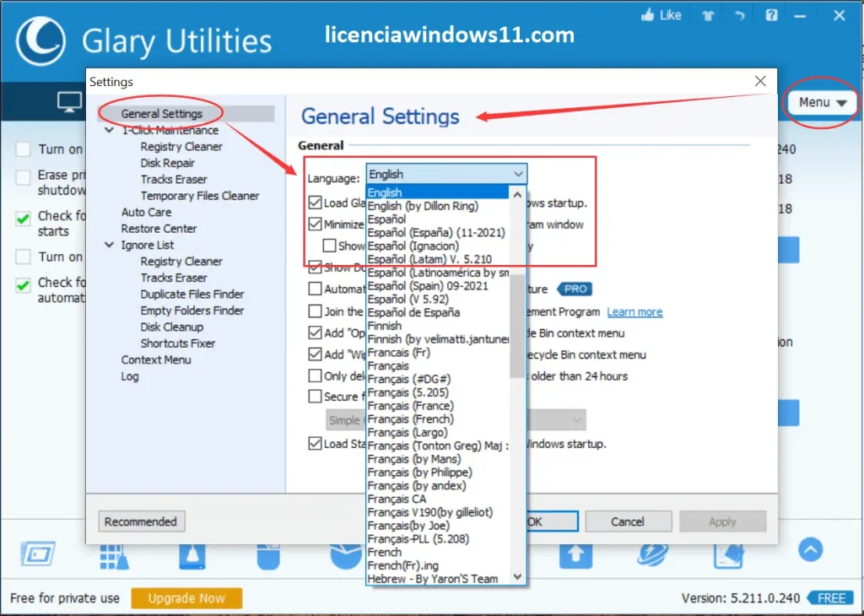Toggle the Join the improvement program checkbox

click(316, 311)
